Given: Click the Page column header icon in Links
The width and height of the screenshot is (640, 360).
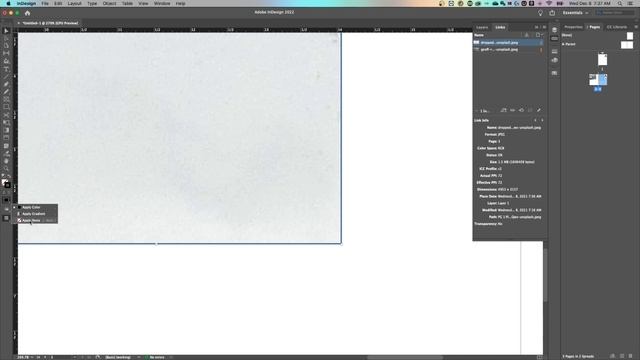Looking at the screenshot, I should 538,35.
